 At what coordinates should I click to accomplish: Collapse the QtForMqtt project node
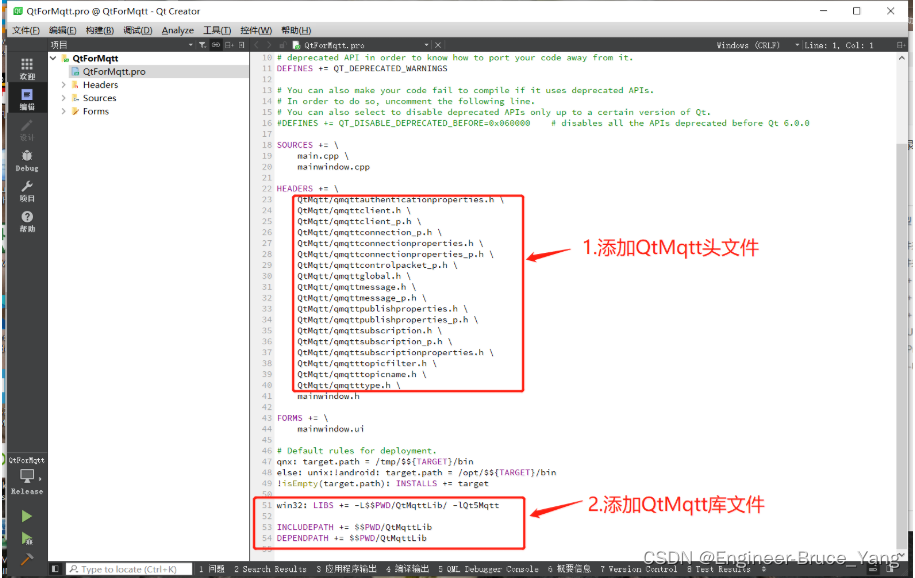coord(53,58)
